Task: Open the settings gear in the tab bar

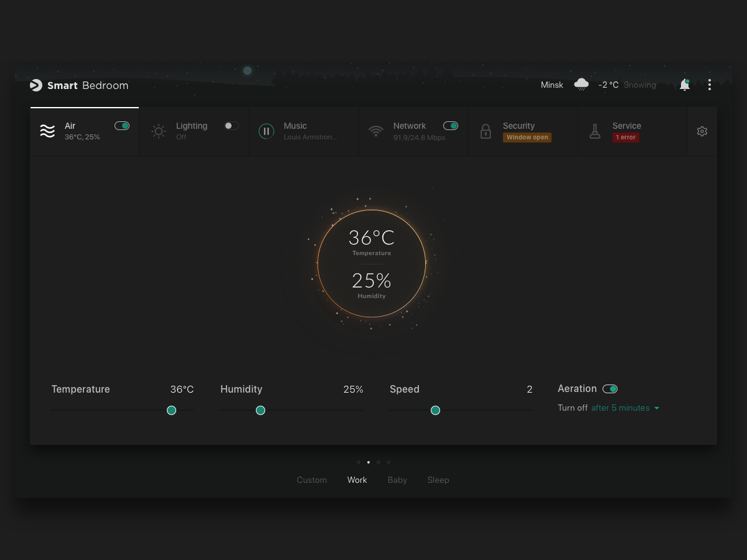Action: tap(702, 131)
